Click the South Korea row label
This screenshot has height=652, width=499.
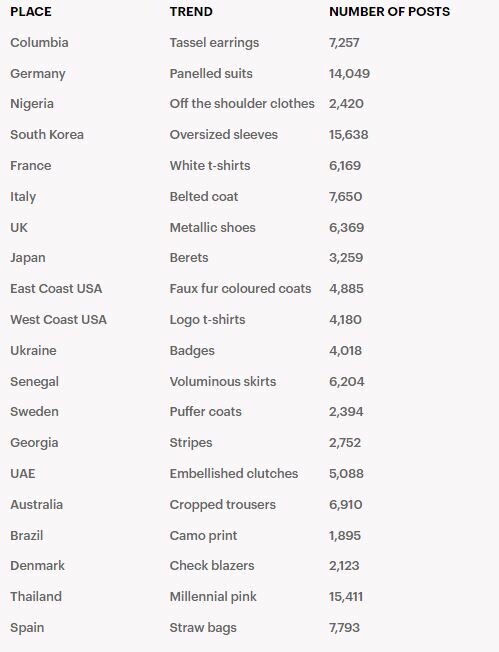point(47,135)
